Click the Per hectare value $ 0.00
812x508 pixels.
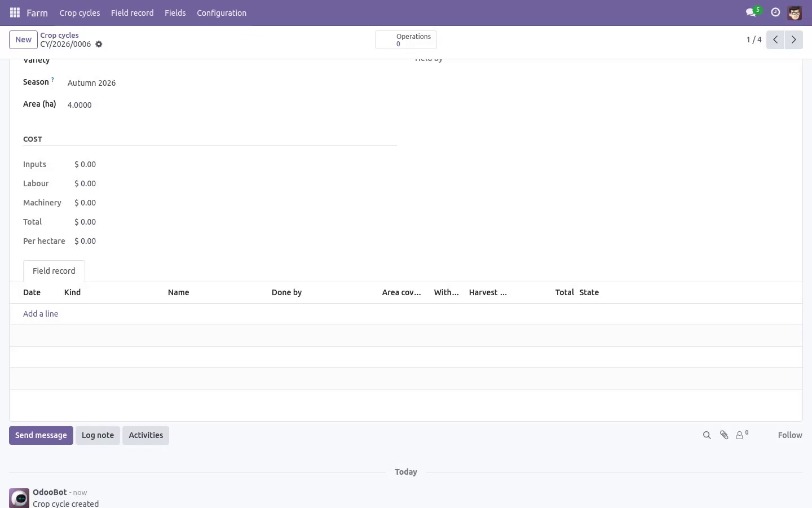(x=85, y=241)
